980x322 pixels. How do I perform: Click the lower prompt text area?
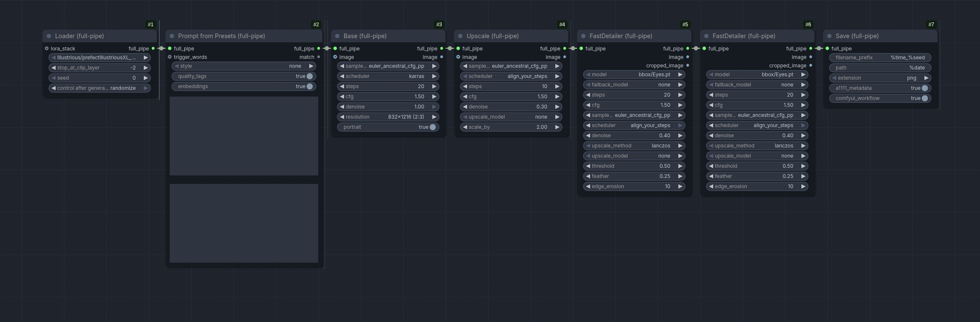244,223
